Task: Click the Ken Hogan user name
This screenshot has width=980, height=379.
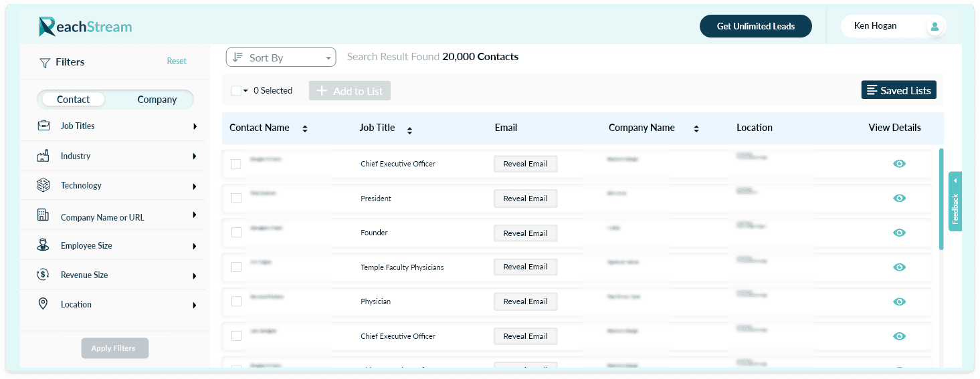Action: pyautogui.click(x=875, y=26)
